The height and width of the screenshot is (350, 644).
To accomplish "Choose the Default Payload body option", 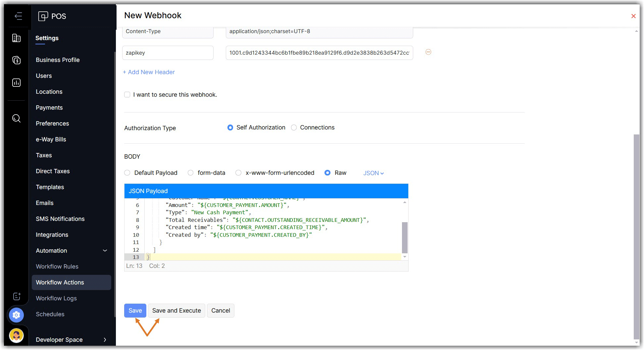I will point(127,173).
